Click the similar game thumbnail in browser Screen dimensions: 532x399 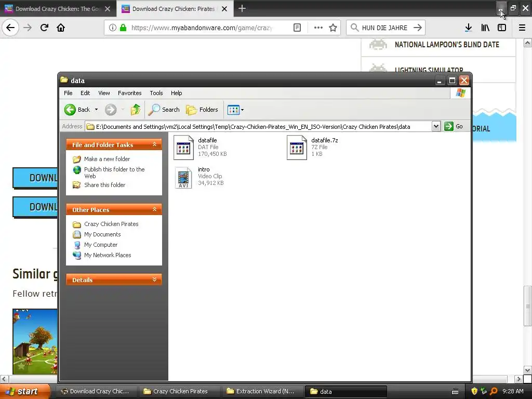point(35,341)
